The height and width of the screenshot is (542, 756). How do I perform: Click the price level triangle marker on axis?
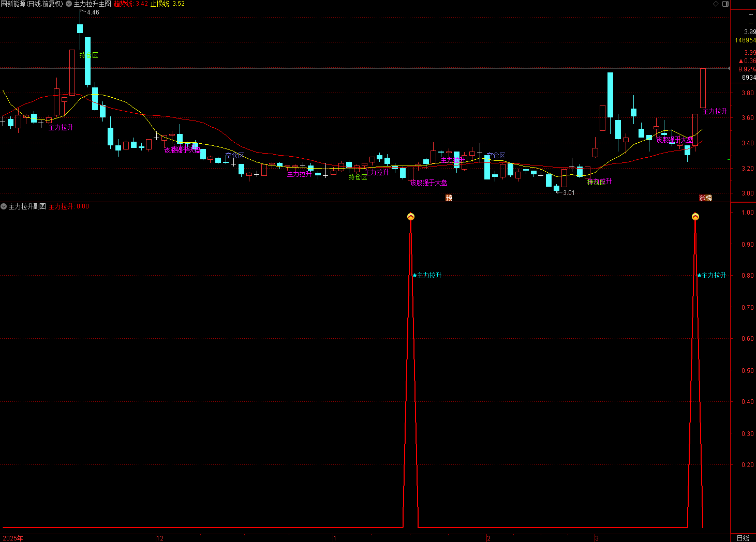point(729,68)
